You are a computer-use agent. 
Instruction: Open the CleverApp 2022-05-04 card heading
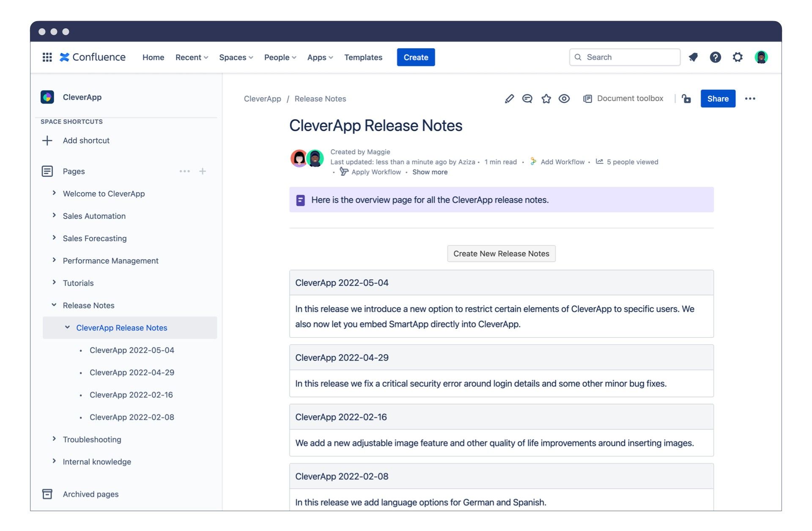[342, 283]
